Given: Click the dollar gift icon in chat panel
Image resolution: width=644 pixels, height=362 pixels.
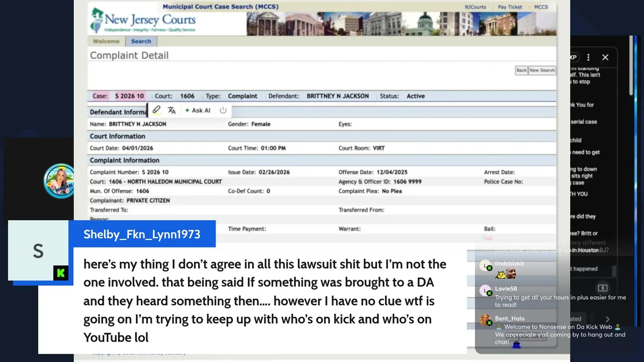Looking at the screenshot, I should click(x=603, y=288).
